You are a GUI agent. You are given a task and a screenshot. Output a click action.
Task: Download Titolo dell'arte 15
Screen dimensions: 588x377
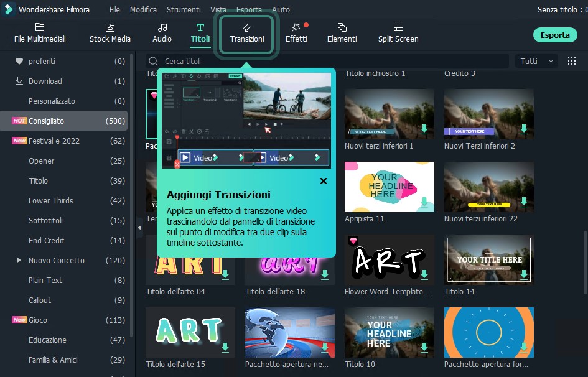click(x=225, y=347)
